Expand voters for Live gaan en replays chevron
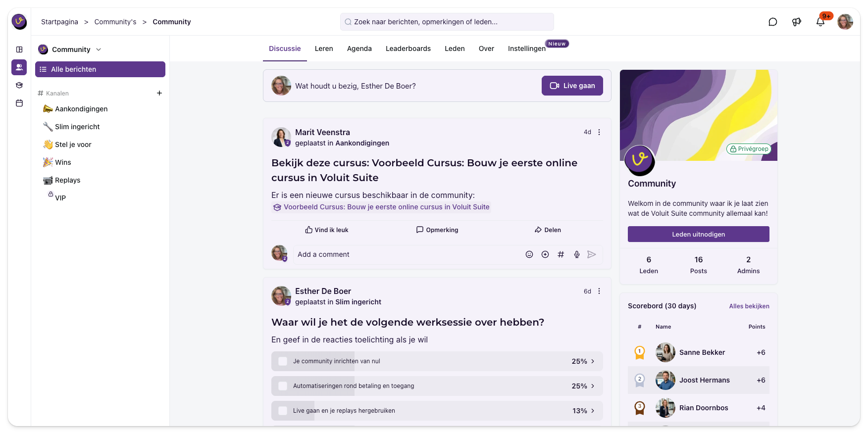Screen dimensions: 868x434 (593, 411)
